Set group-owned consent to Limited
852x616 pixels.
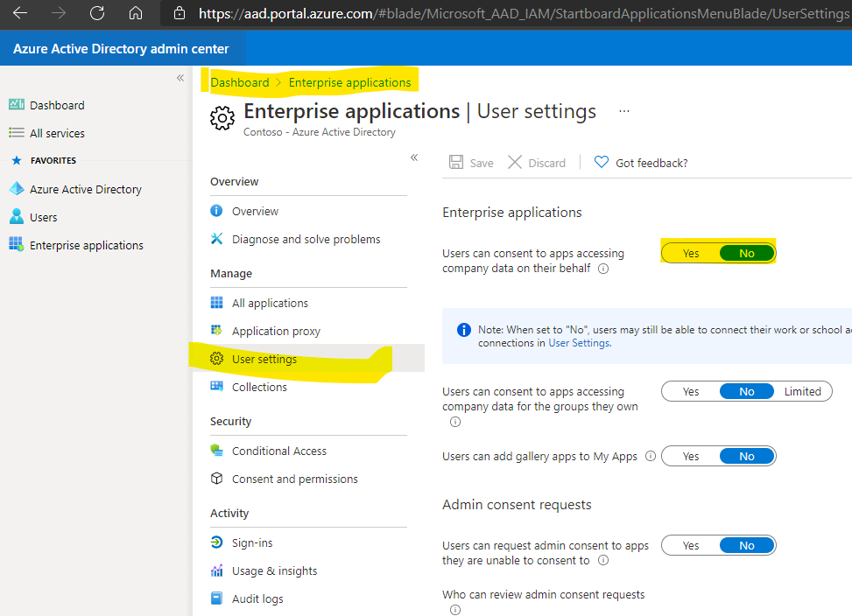(803, 391)
